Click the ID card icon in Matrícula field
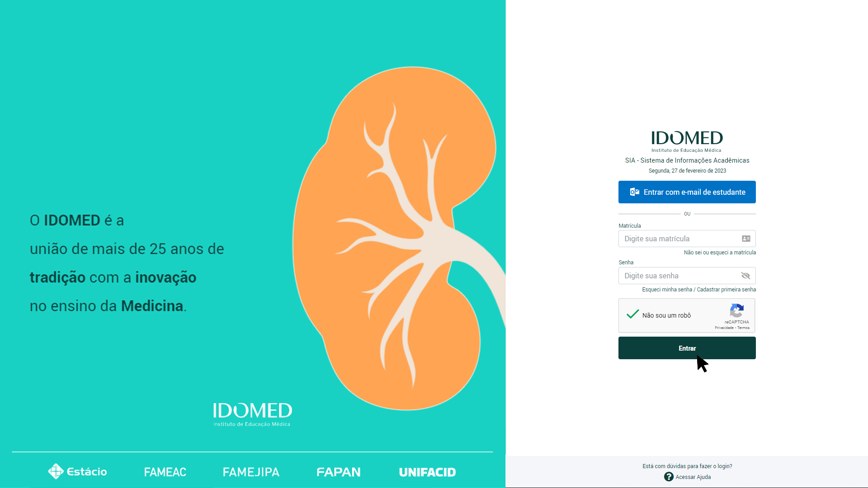The image size is (868, 488). (746, 239)
